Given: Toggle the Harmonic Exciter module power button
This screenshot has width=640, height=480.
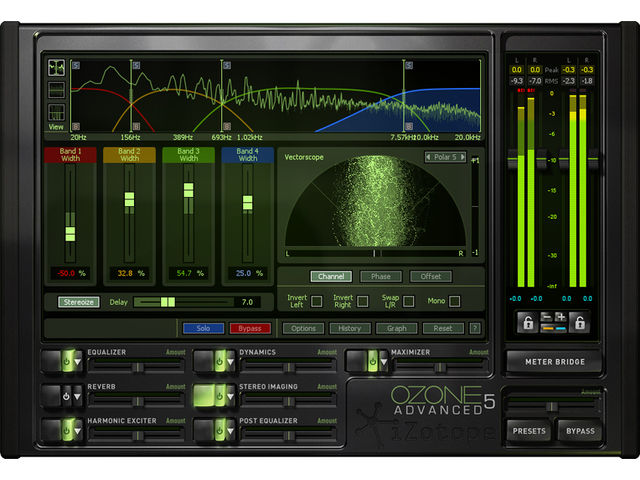Looking at the screenshot, I should [67, 431].
